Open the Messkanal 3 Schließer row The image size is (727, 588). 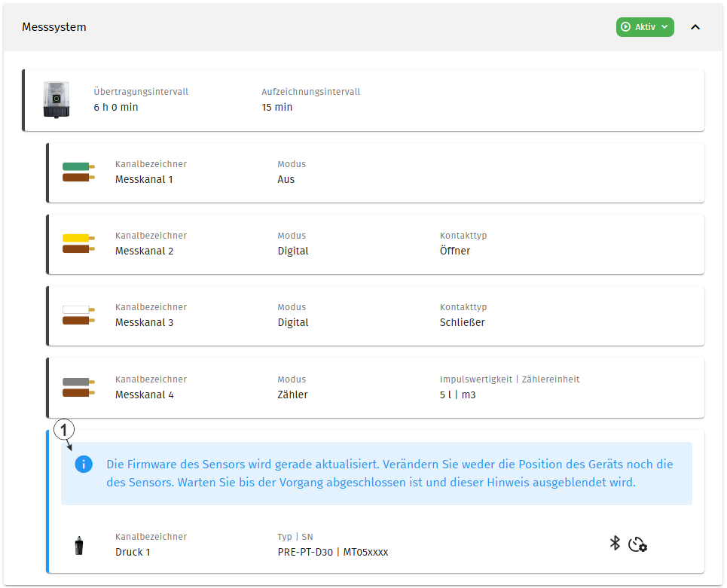click(x=375, y=315)
